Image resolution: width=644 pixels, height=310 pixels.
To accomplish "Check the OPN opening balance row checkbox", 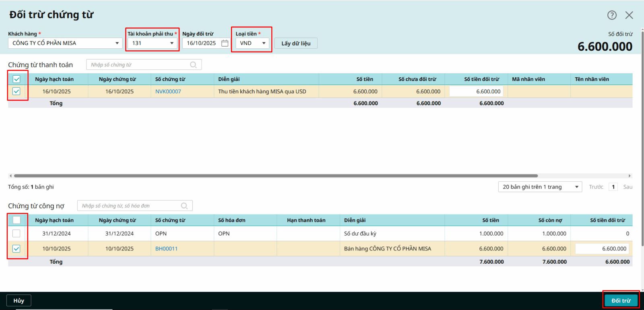I will pyautogui.click(x=17, y=234).
